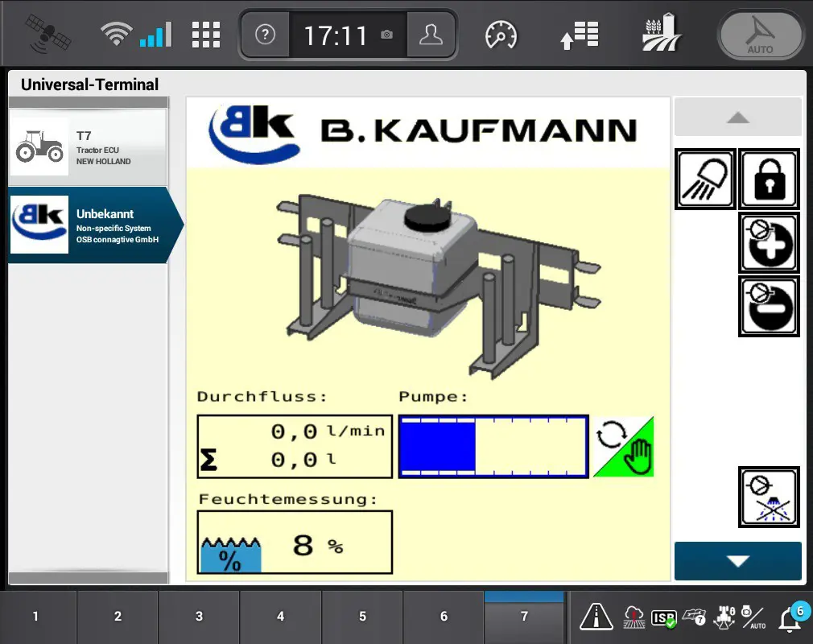Switch to screen tab 1
Viewport: 813px width, 644px height.
coord(35,617)
